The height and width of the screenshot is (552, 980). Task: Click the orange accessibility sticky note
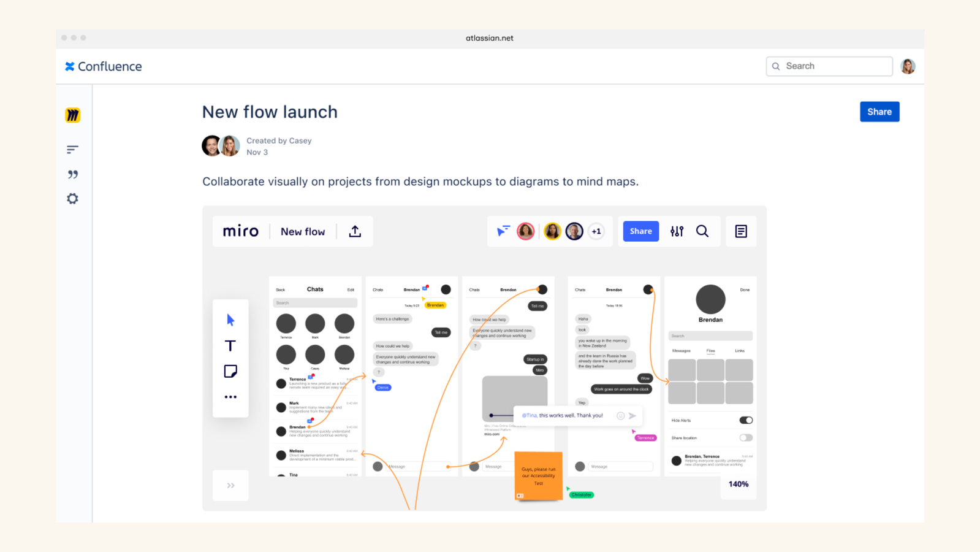tap(538, 476)
